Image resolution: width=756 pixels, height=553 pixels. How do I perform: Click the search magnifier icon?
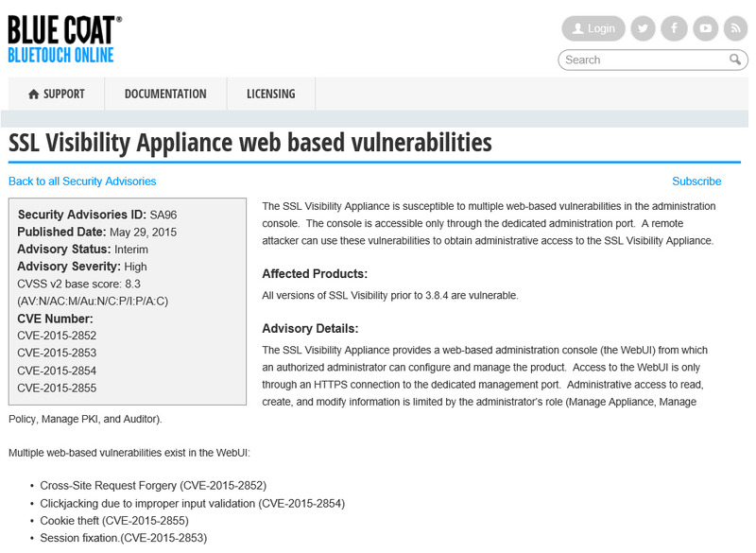(x=735, y=60)
